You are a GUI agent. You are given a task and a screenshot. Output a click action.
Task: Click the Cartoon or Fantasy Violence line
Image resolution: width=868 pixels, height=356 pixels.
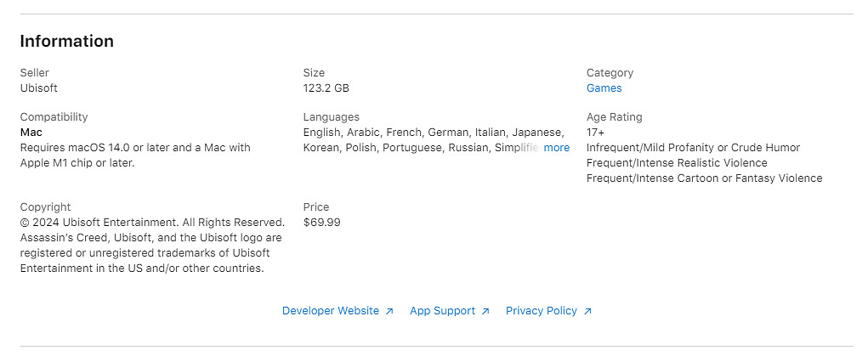tap(704, 178)
